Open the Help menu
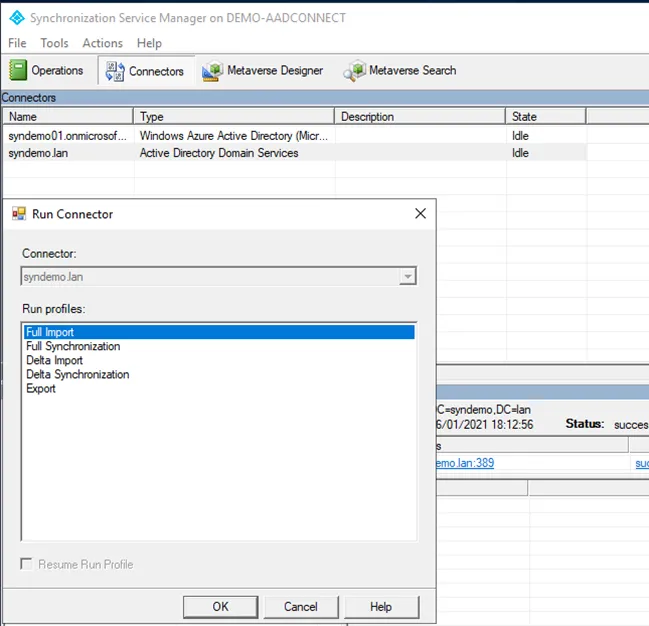This screenshot has width=649, height=626. pos(149,43)
